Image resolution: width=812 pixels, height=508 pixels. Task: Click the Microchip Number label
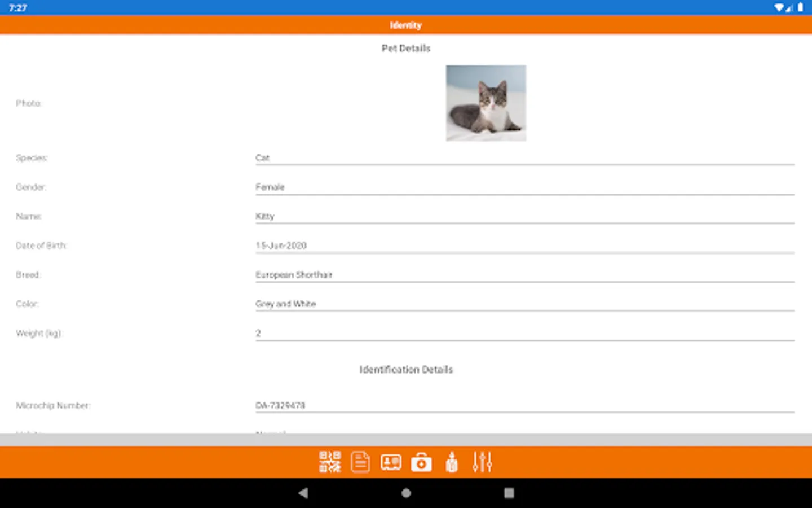tap(53, 405)
